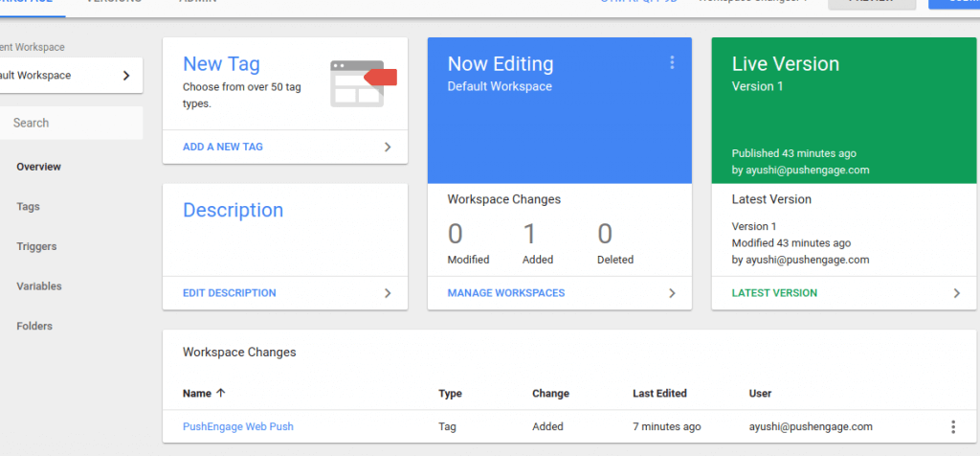
Task: Open the PushEngage Web Push row options menu
Action: (x=953, y=426)
